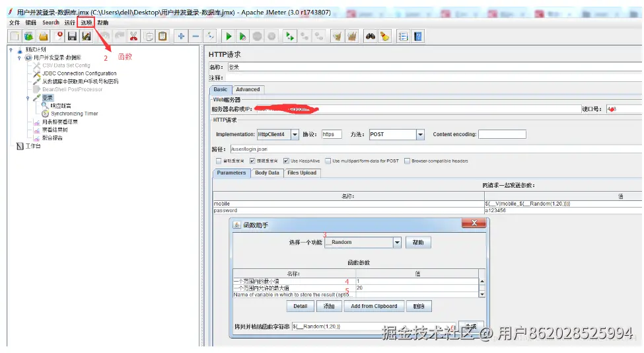This screenshot has width=644, height=353.
Task: Switch to the Body Data tab
Action: click(x=267, y=173)
